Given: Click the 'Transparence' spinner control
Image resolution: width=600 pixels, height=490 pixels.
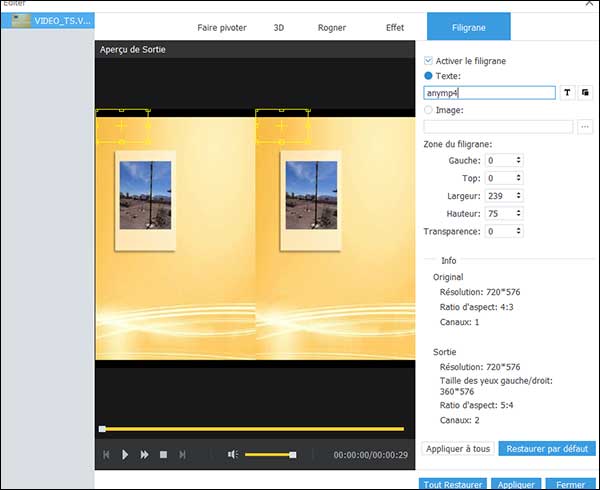Looking at the screenshot, I should [x=518, y=231].
